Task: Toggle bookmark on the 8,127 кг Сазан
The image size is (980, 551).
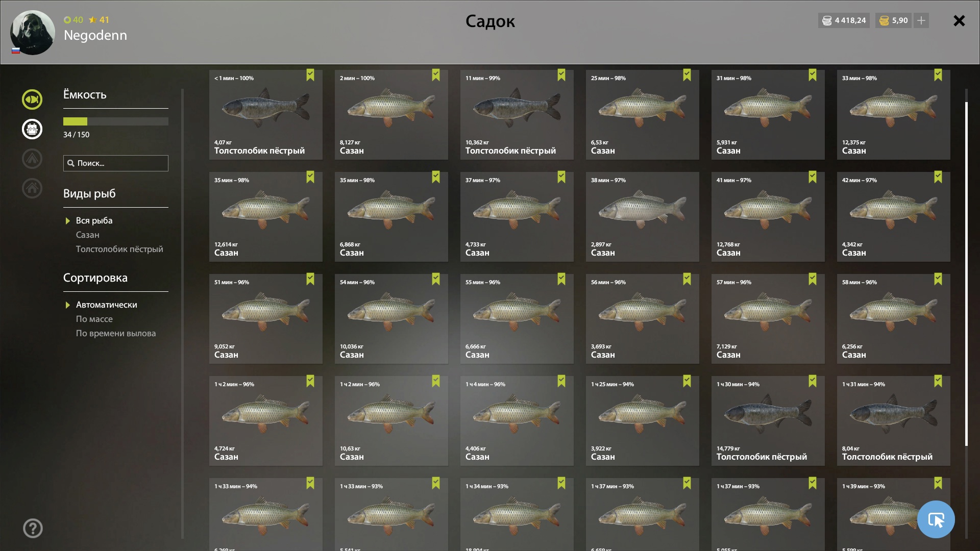Action: pyautogui.click(x=436, y=76)
